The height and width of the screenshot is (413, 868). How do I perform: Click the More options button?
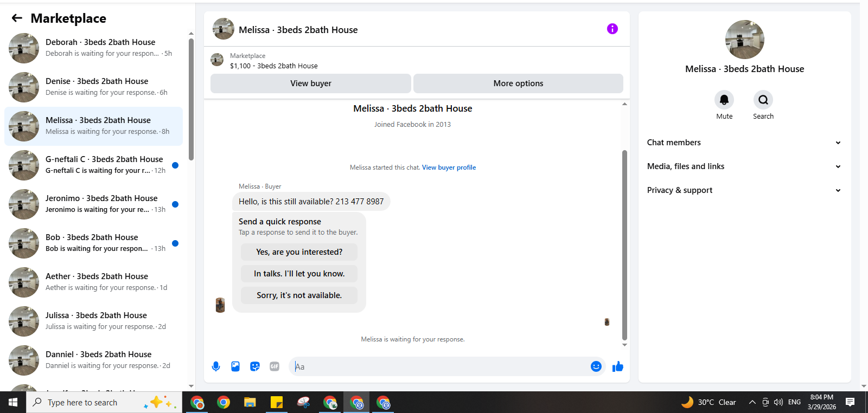tap(518, 83)
